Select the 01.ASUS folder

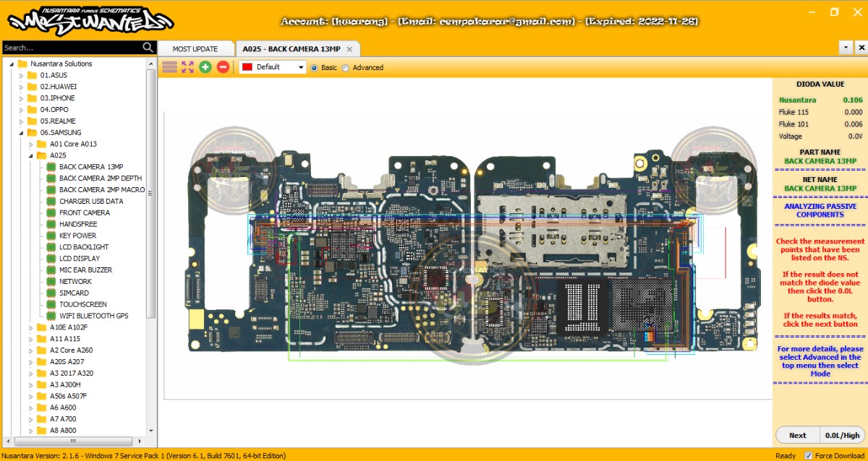pos(54,75)
